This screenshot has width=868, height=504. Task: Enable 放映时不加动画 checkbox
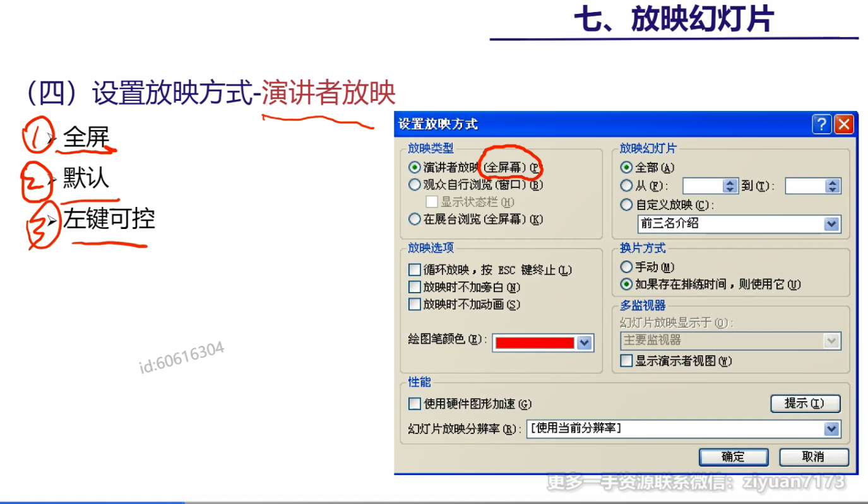pyautogui.click(x=415, y=304)
